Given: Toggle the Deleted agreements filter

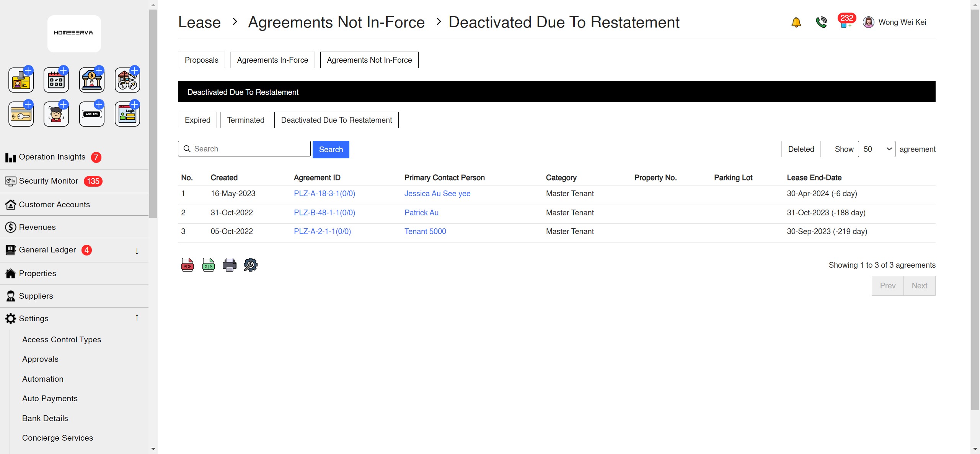Looking at the screenshot, I should pos(801,149).
